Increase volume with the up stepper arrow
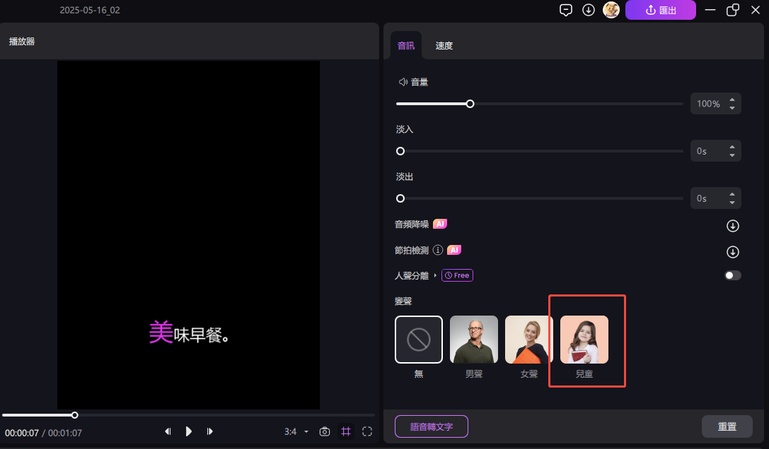Image resolution: width=769 pixels, height=449 pixels. (x=732, y=100)
